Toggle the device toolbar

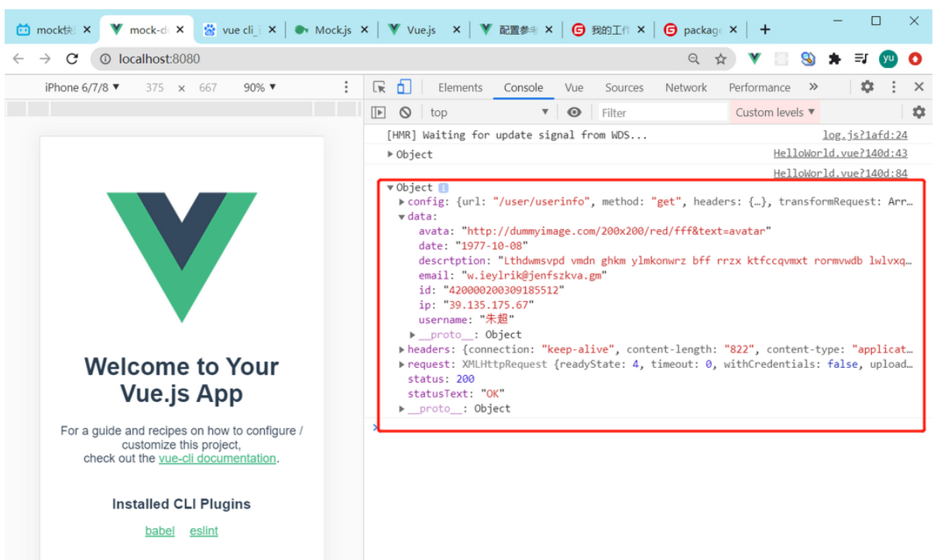pyautogui.click(x=404, y=87)
